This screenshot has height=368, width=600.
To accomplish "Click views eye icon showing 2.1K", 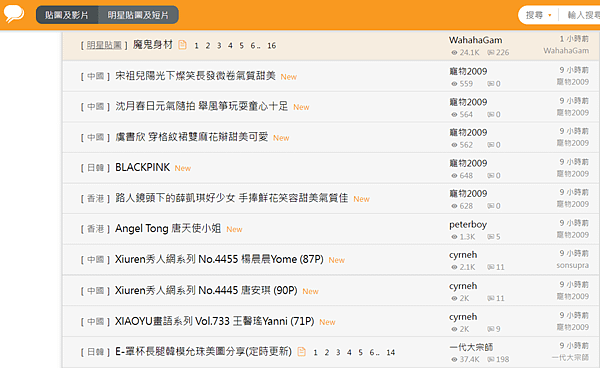I will (454, 267).
